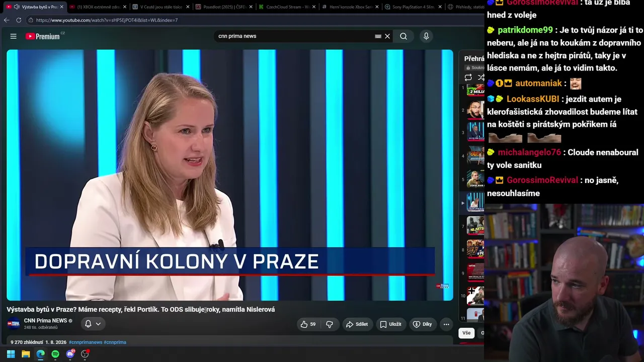
Task: Click the '248 tis. odběratelů' subscriber count
Action: pos(41,328)
